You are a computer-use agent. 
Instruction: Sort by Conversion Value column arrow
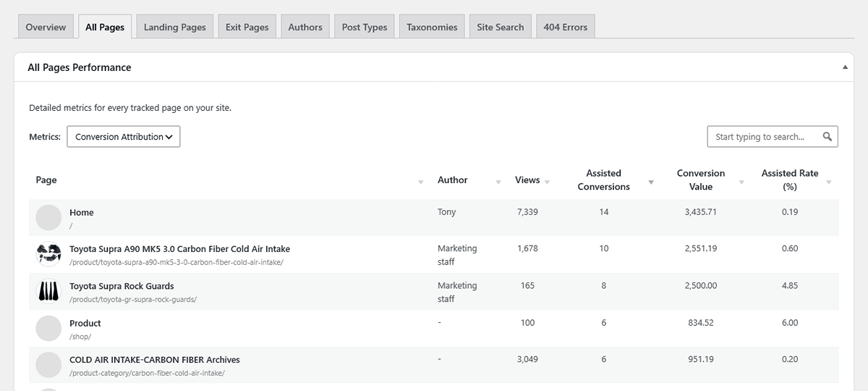tap(741, 182)
